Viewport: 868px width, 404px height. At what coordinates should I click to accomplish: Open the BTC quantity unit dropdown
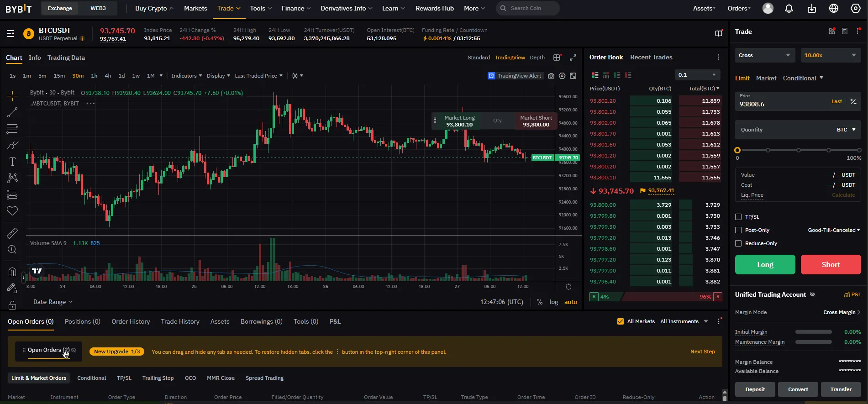(846, 130)
